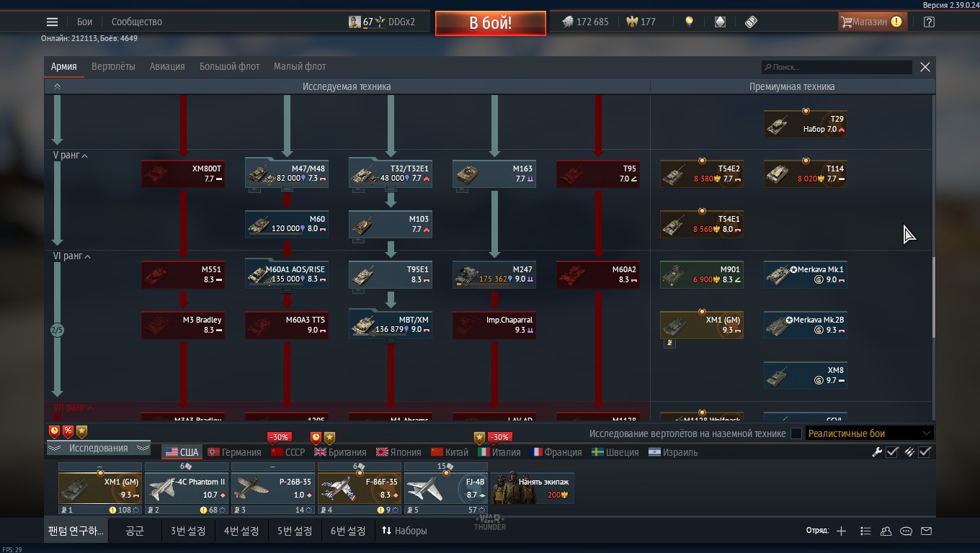Toggle helicopter research on ground vehicles checkbox
The width and height of the screenshot is (980, 553).
[796, 433]
